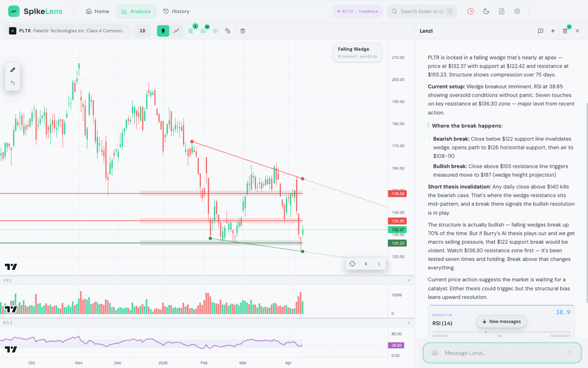Toggle drawing visibility with the eye icon
Image resolution: width=588 pixels, height=368 pixels.
(x=215, y=31)
